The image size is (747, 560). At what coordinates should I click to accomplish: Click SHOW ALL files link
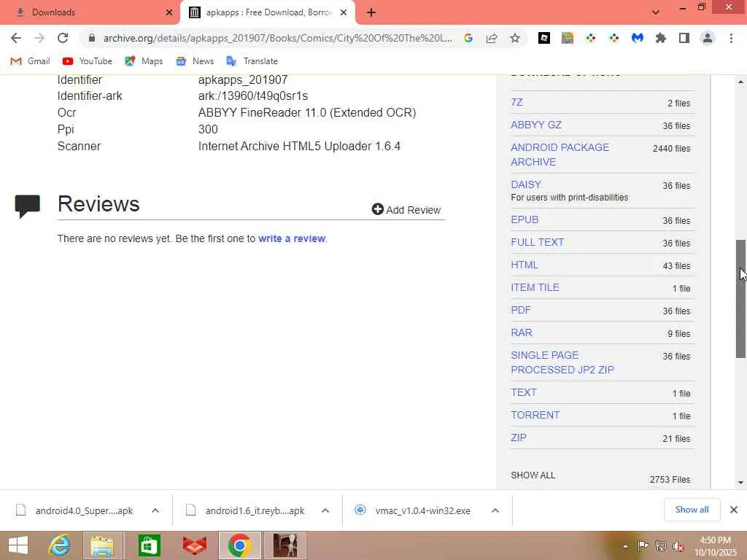533,475
